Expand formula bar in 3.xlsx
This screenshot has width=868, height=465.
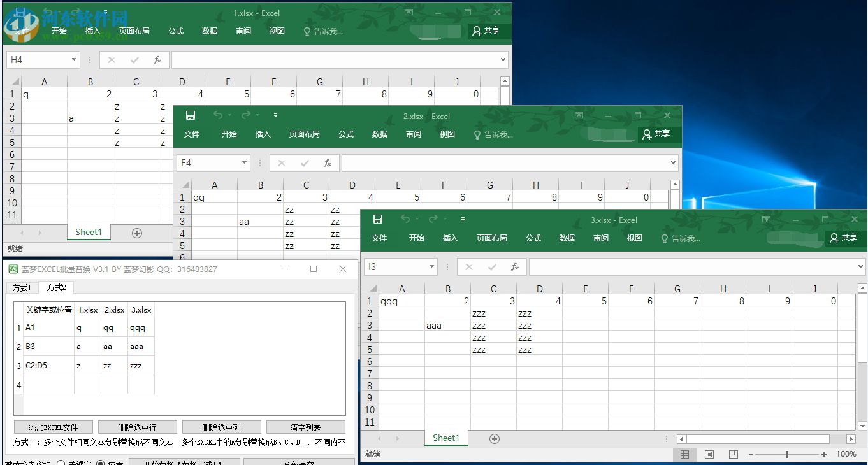tap(860, 267)
